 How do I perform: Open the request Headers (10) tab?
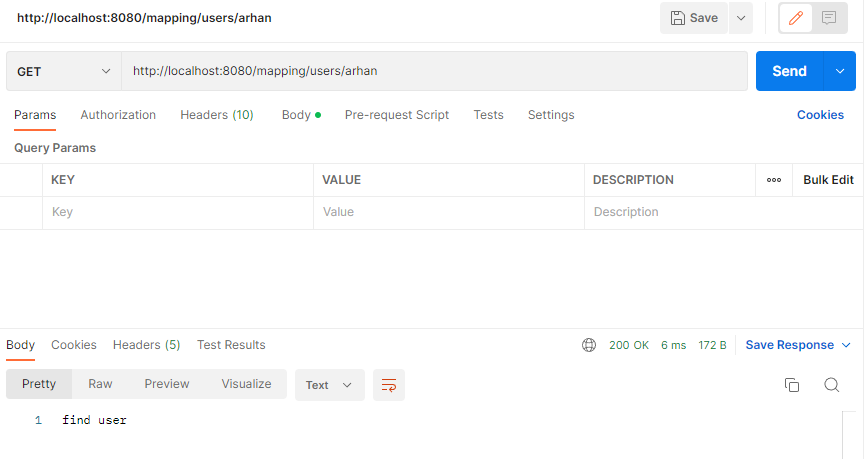coord(217,115)
